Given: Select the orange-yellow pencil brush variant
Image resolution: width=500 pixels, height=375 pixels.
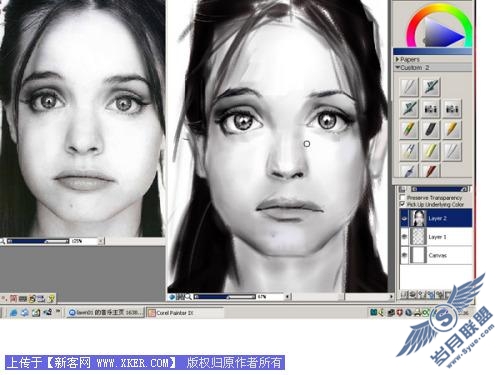Looking at the screenshot, I should tap(452, 130).
